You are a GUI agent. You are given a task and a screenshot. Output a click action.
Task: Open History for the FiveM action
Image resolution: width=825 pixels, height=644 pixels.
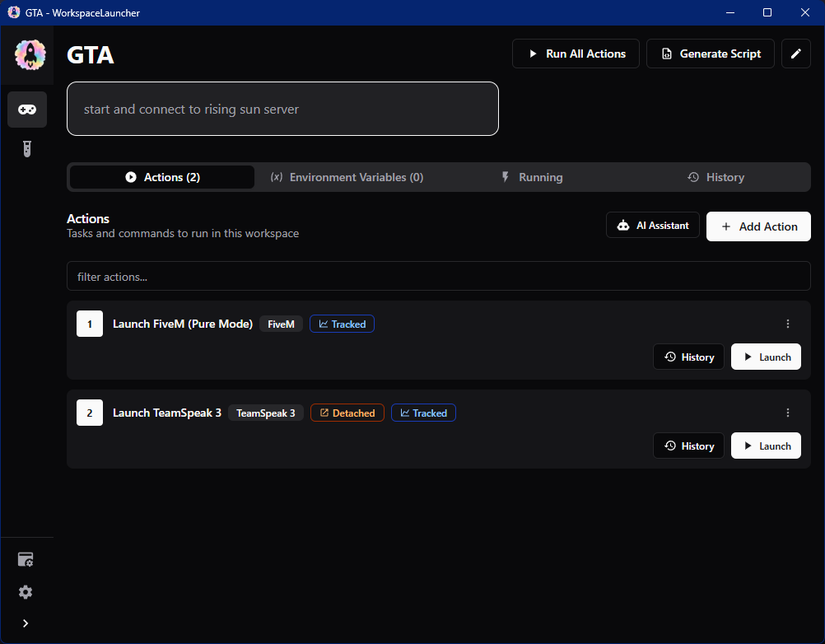point(688,357)
